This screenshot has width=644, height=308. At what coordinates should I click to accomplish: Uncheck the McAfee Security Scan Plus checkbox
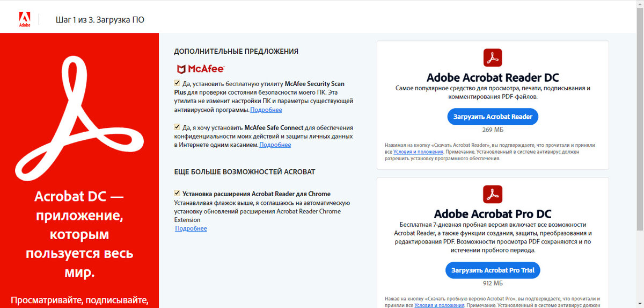[177, 83]
